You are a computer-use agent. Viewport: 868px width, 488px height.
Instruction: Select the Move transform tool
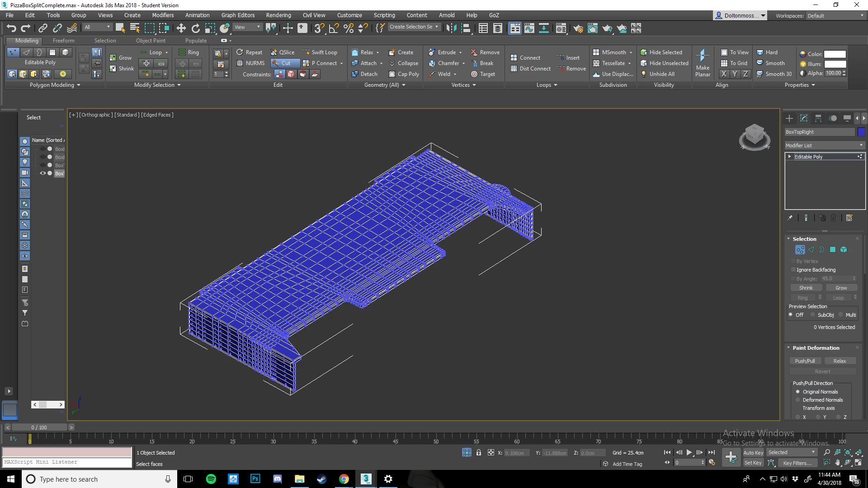click(181, 28)
